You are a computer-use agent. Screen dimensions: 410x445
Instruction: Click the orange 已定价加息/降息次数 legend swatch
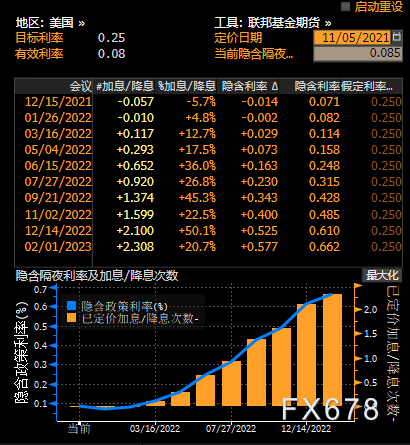[71, 318]
